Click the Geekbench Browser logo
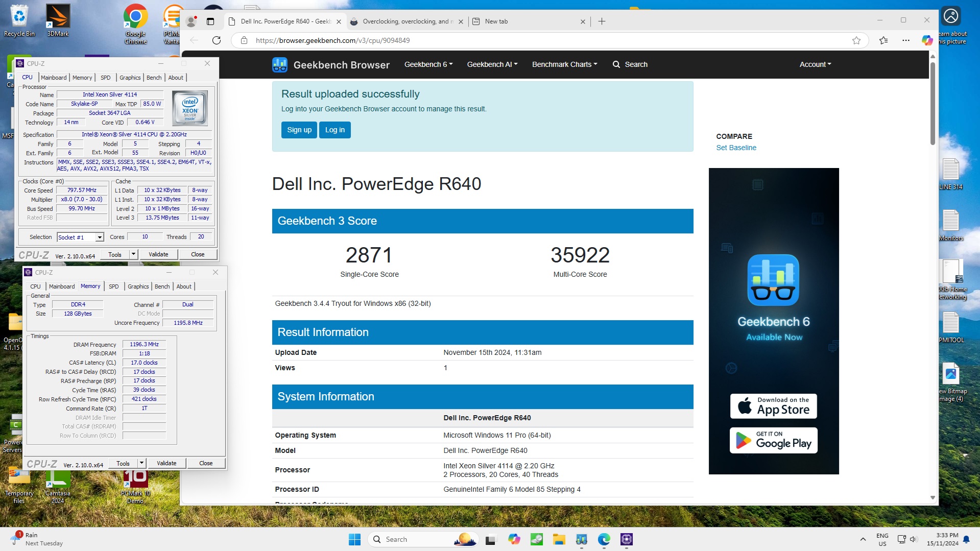Viewport: 980px width, 551px height. click(331, 65)
